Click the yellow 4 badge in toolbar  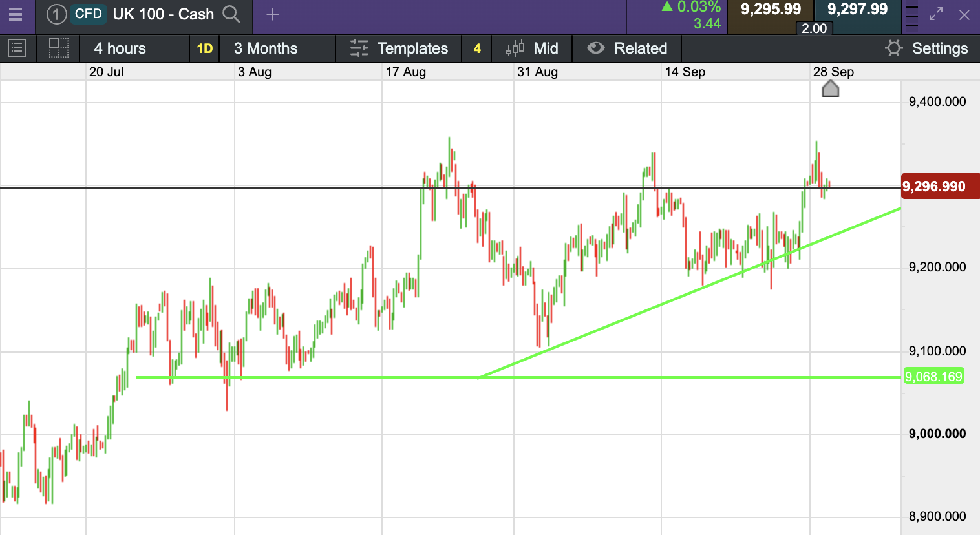(477, 48)
